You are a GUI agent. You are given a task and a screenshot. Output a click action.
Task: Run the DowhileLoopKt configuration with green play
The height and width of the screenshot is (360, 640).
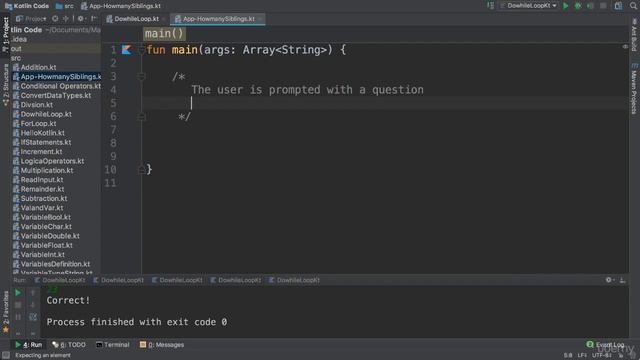[x=565, y=6]
